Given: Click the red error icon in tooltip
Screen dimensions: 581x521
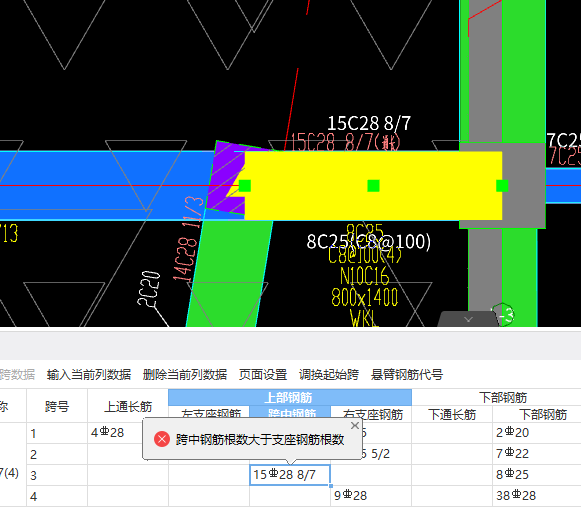Looking at the screenshot, I should coord(162,439).
